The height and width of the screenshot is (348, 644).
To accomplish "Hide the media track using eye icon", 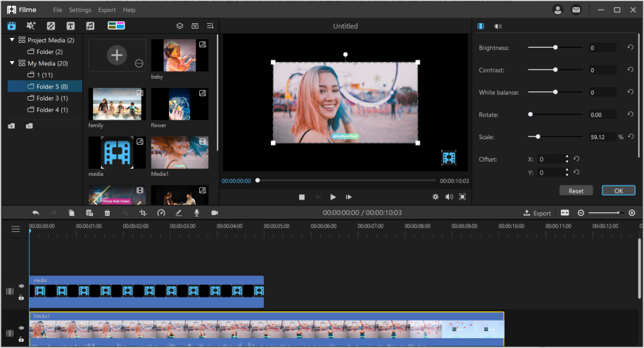I will pos(21,286).
